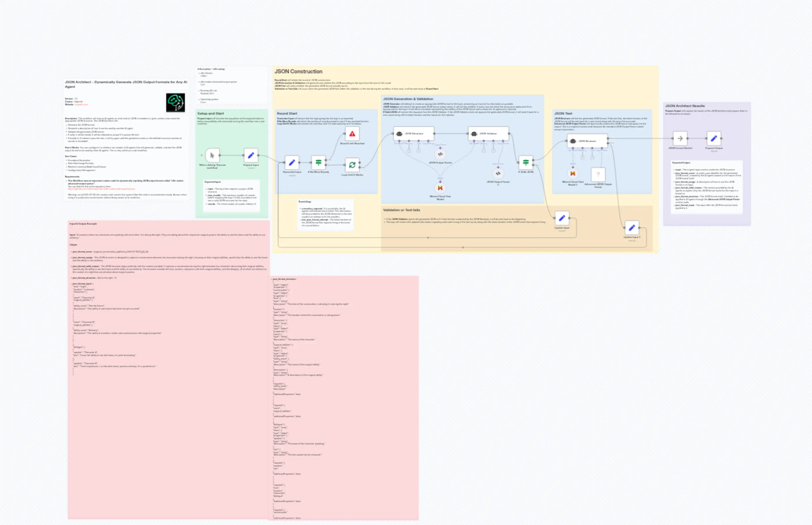This screenshot has height=525, width=812.
Task: Open the JSON Reviewer agent node
Action: tap(587, 141)
